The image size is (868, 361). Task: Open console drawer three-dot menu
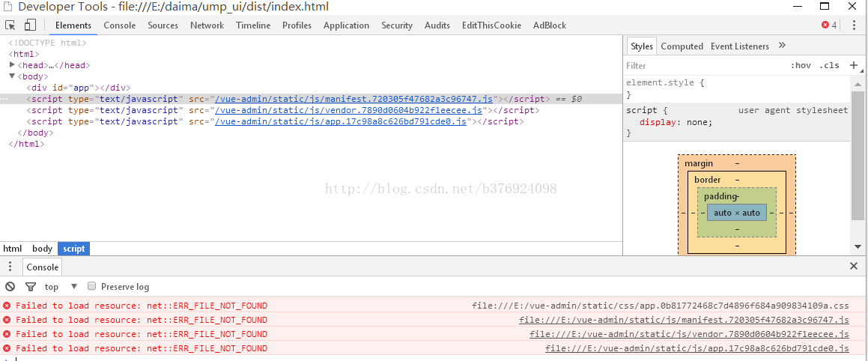(10, 267)
